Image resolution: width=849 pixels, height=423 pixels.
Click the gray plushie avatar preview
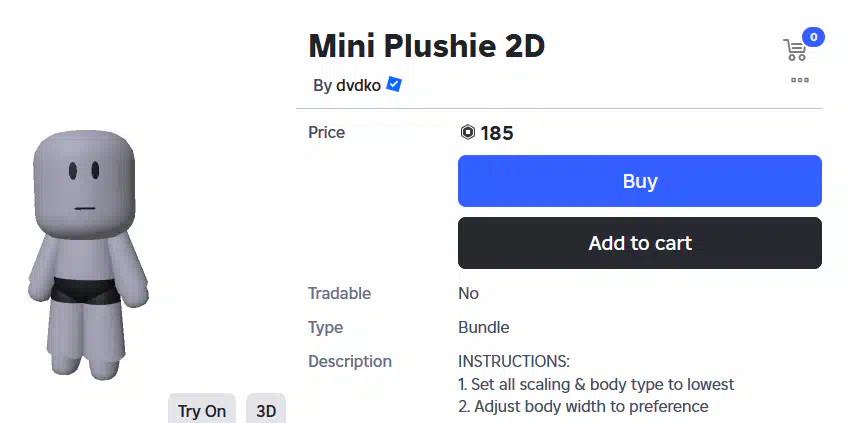point(88,254)
